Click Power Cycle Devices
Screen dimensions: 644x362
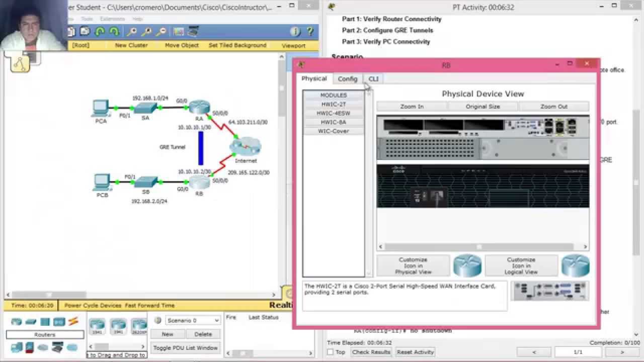93,305
